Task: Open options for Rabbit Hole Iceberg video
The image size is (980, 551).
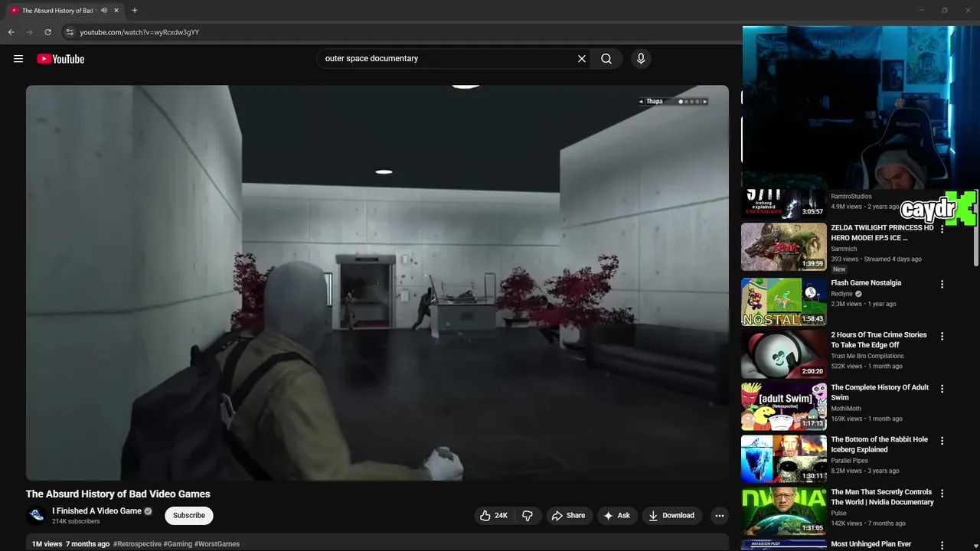Action: tap(942, 441)
